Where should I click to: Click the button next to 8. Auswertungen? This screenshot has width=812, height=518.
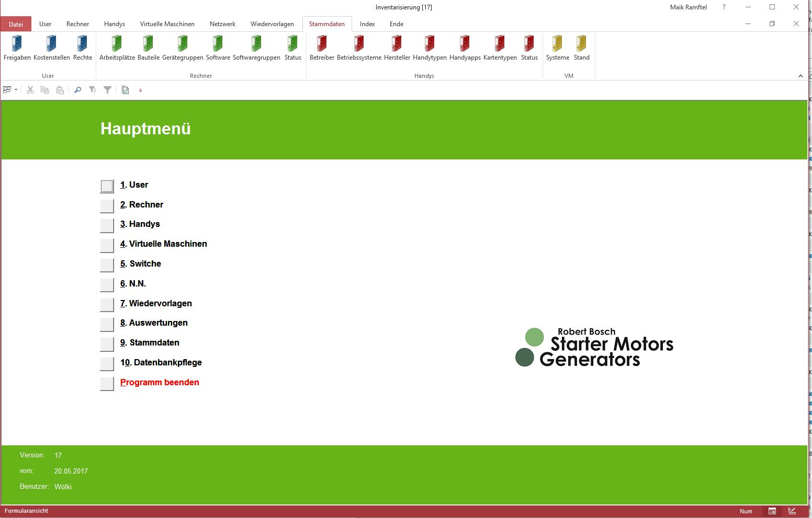107,325
